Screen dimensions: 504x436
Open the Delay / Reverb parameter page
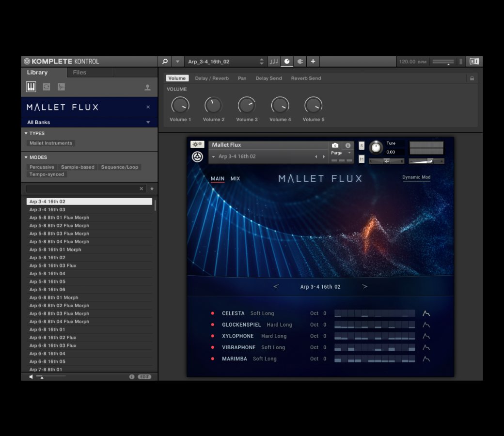coord(212,78)
